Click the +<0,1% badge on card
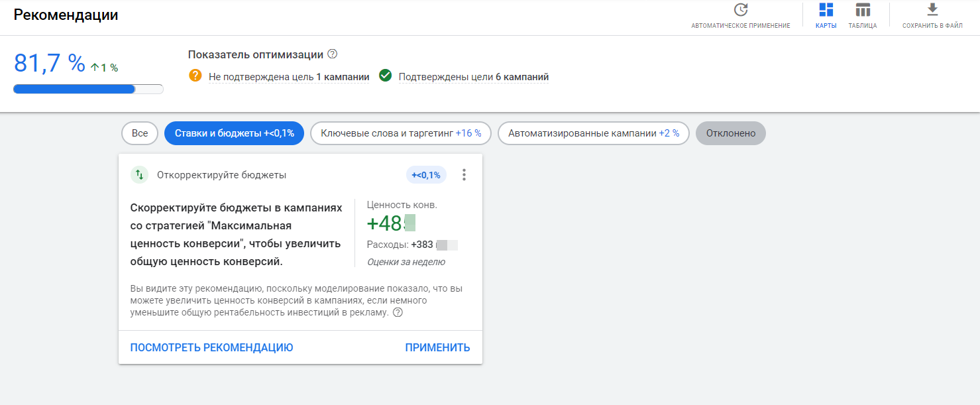 click(425, 174)
